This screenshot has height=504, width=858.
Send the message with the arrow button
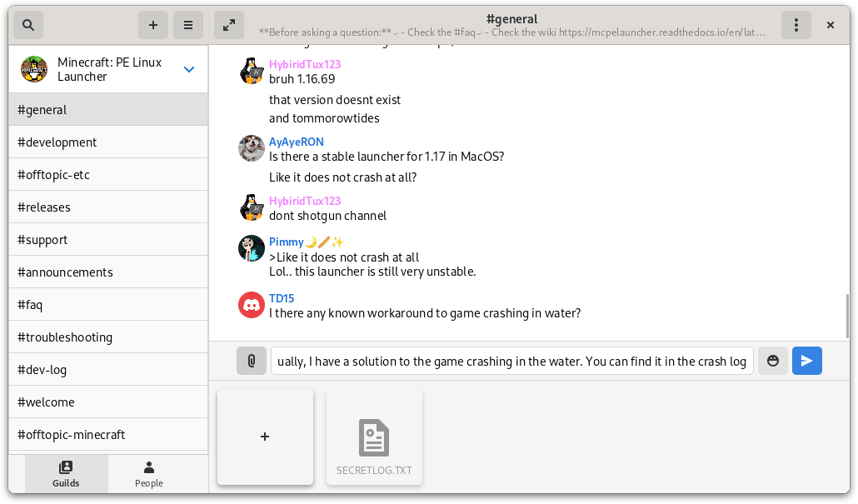point(807,361)
